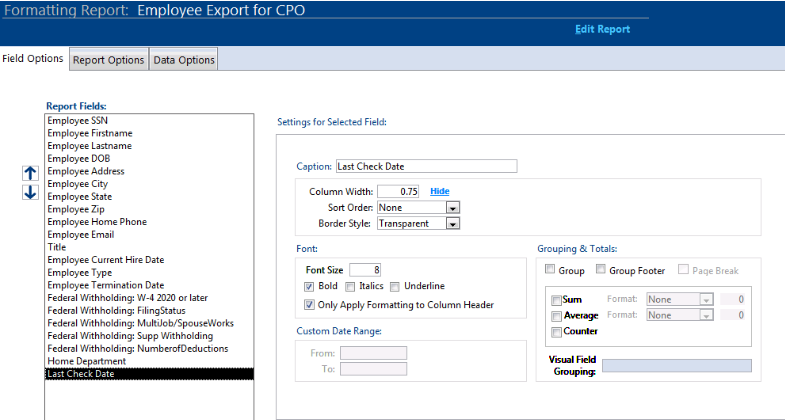785x420 pixels.
Task: Select Federal Withholding: Supp Withholding field
Action: (149, 336)
